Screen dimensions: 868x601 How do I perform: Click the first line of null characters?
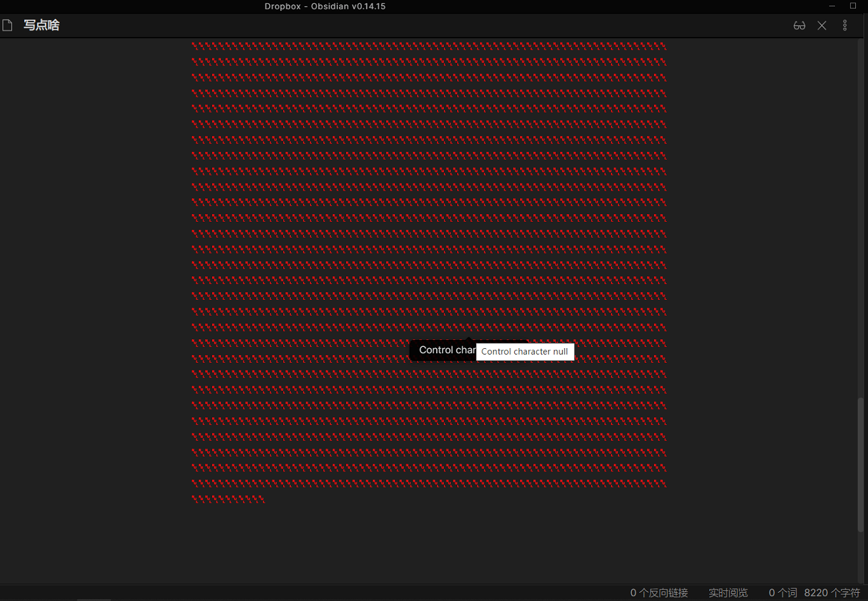[x=429, y=46]
